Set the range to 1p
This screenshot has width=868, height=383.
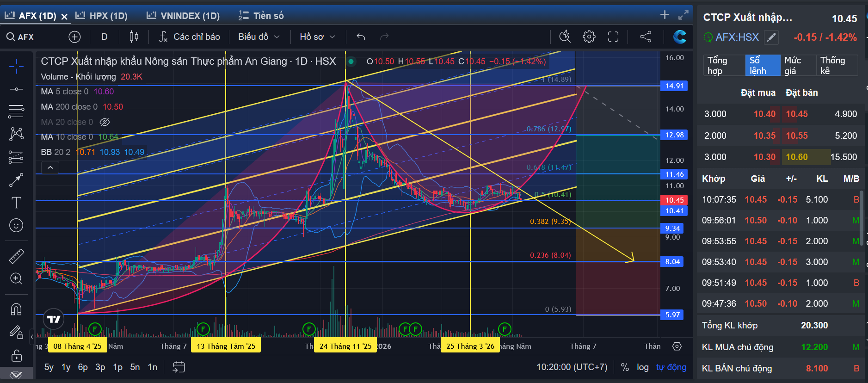[118, 367]
